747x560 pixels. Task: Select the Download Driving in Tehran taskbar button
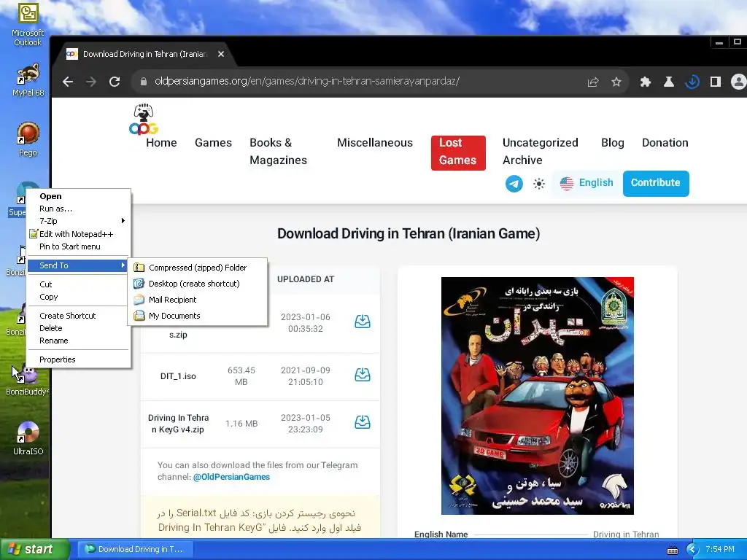click(x=136, y=550)
